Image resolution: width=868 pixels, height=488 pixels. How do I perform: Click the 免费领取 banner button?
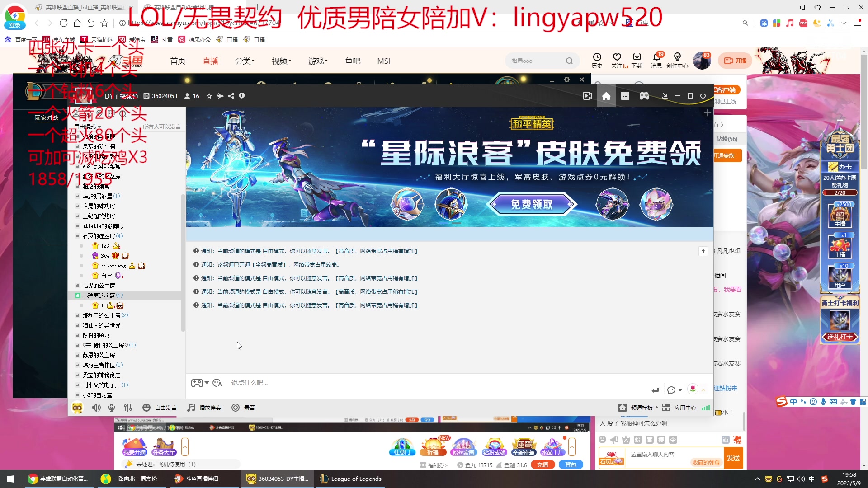click(532, 204)
